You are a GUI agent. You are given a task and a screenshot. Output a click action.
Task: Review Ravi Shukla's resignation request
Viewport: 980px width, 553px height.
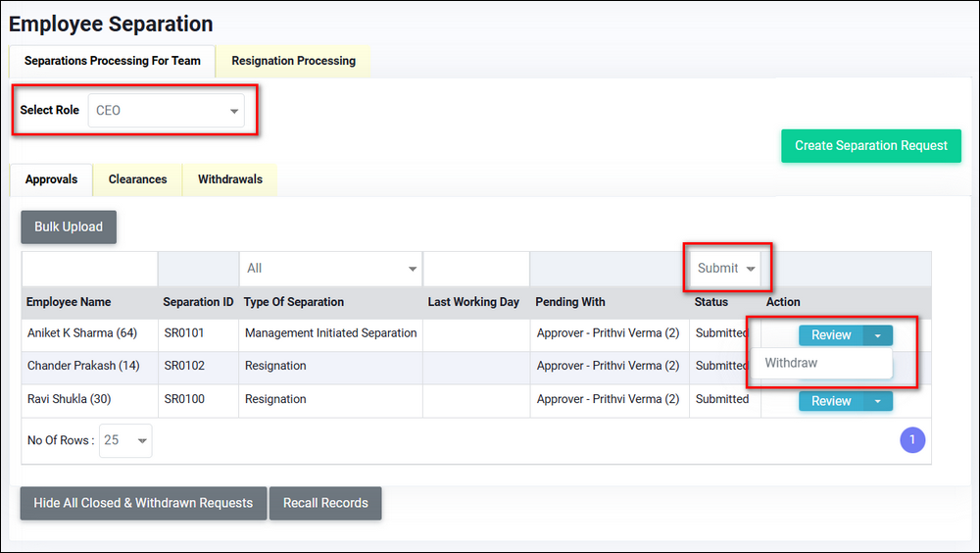[x=830, y=401]
